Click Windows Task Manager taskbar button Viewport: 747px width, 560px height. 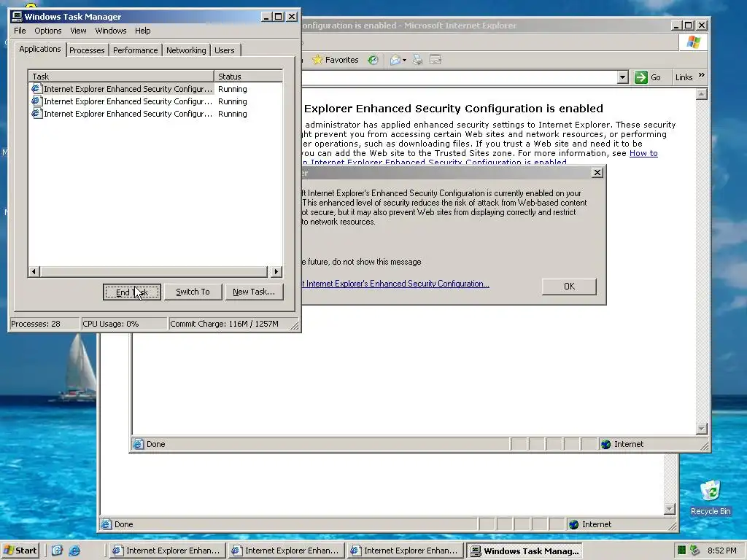click(524, 551)
